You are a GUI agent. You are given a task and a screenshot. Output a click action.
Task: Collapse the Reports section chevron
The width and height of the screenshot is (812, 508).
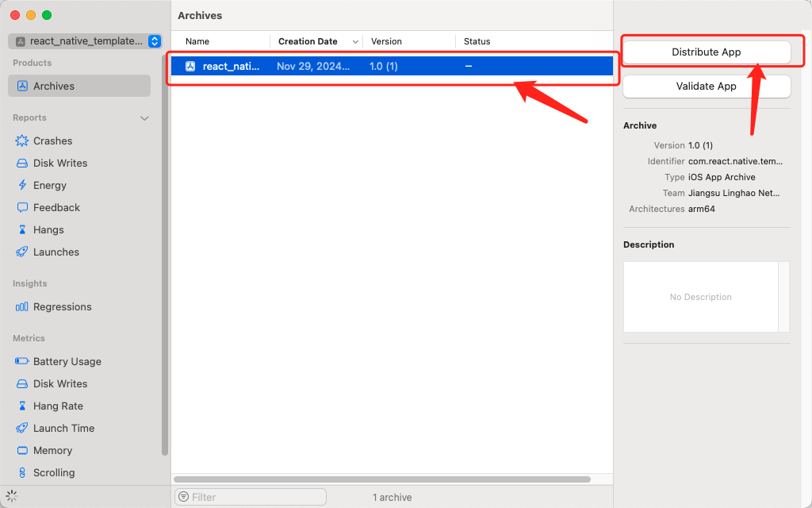coord(144,118)
